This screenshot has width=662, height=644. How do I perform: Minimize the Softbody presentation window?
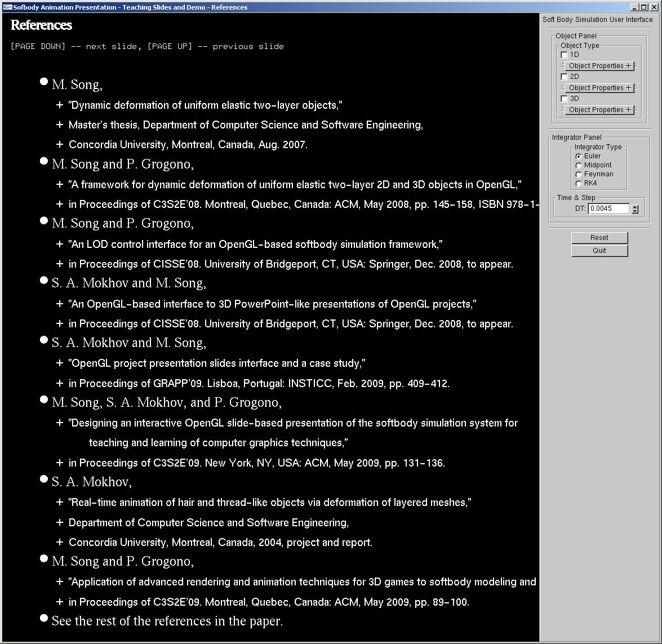[634, 7]
